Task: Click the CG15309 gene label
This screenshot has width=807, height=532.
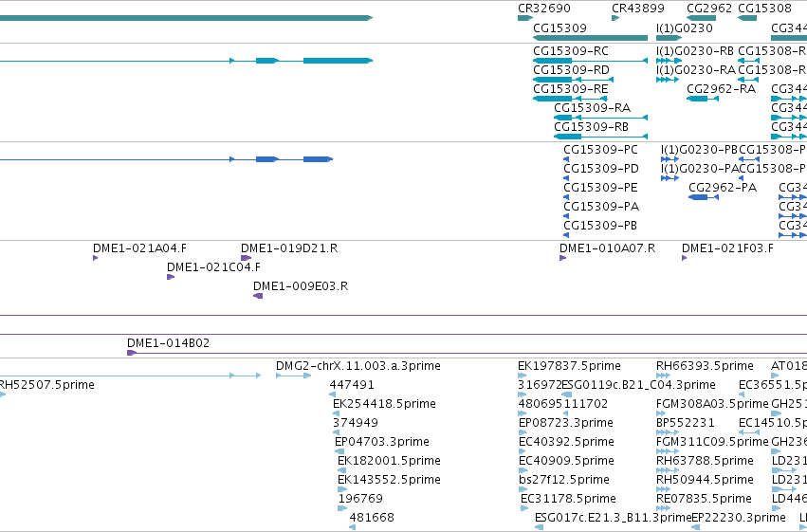Action: (x=559, y=28)
